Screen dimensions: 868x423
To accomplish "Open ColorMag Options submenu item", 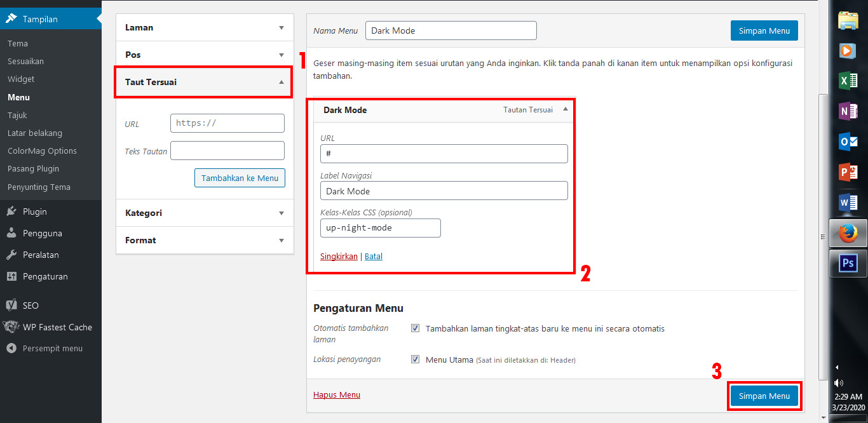I will pos(42,151).
